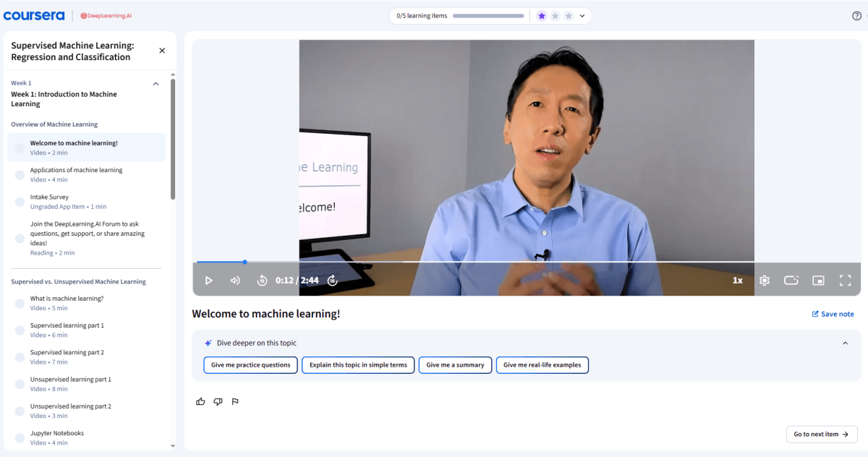The height and width of the screenshot is (457, 868).
Task: Click status circle for Supervised learning part 1
Action: pos(20,330)
